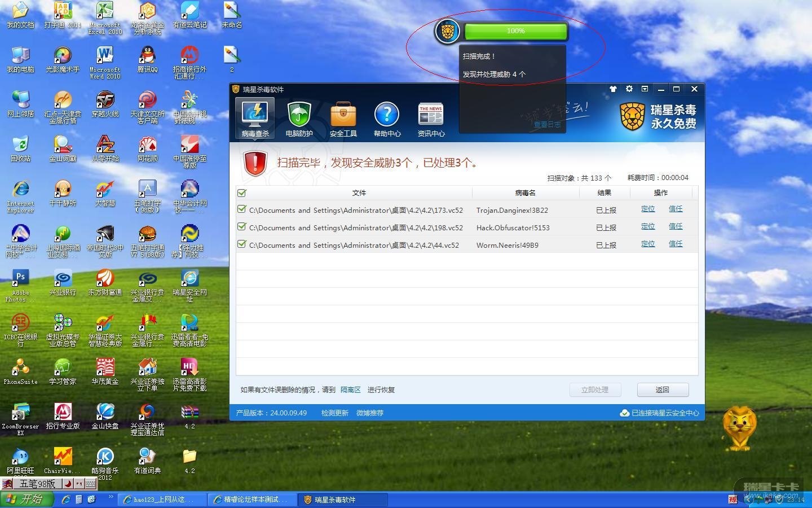The image size is (812, 508).
Task: Click the 结果 column header
Action: [604, 193]
